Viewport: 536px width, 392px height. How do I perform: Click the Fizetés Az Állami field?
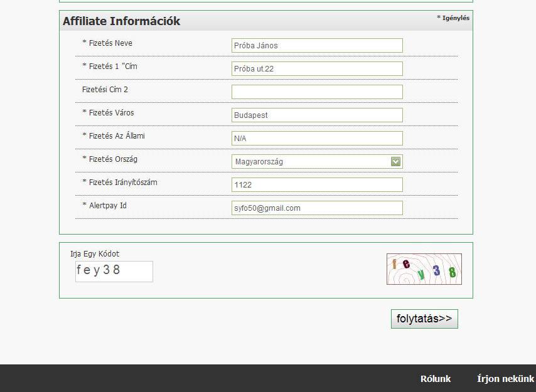point(317,138)
